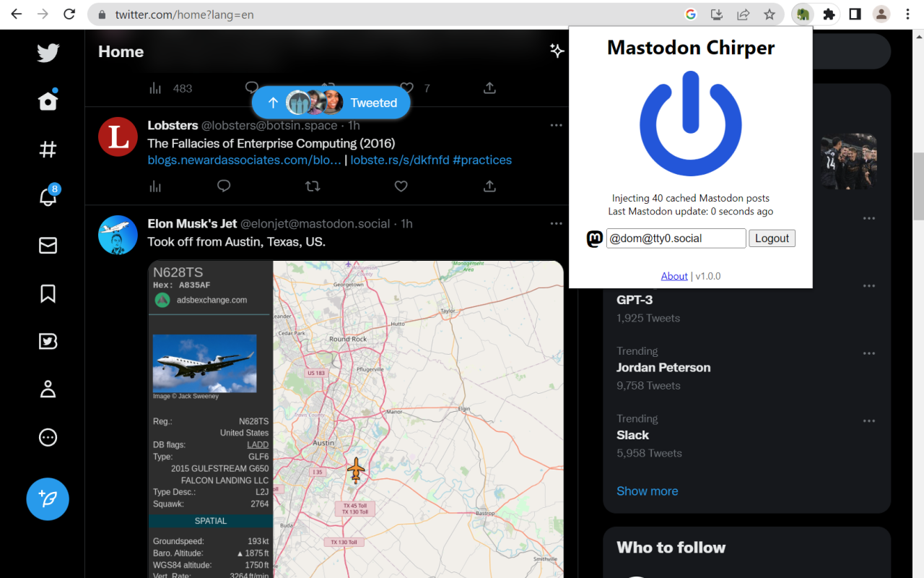The image size is (924, 578).
Task: Open the lobste.rs/s/dkfnfd link
Action: [400, 160]
